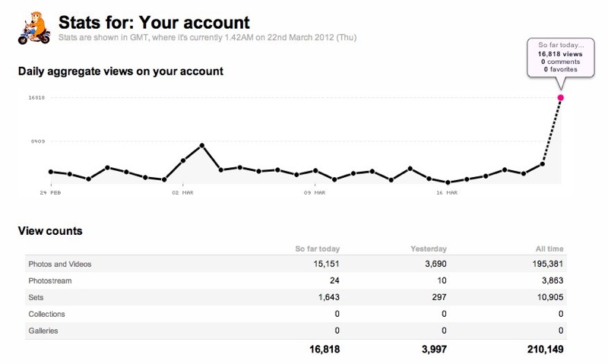The width and height of the screenshot is (608, 364).
Task: Click the "So far today" column header
Action: [317, 248]
